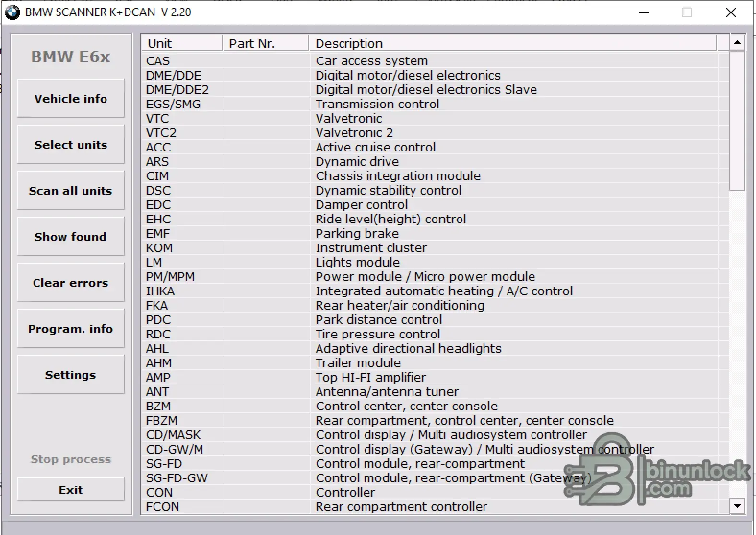
Task: Select the VTC2 unit row
Action: (435, 133)
